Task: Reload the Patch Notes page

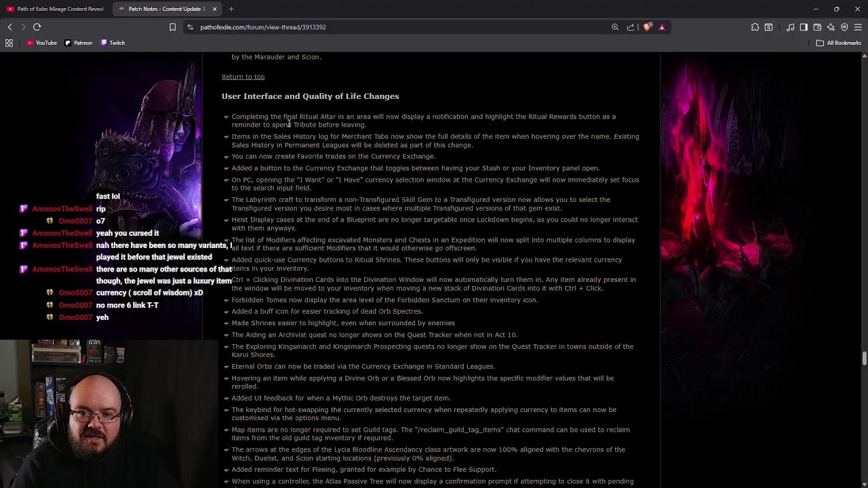Action: (37, 27)
